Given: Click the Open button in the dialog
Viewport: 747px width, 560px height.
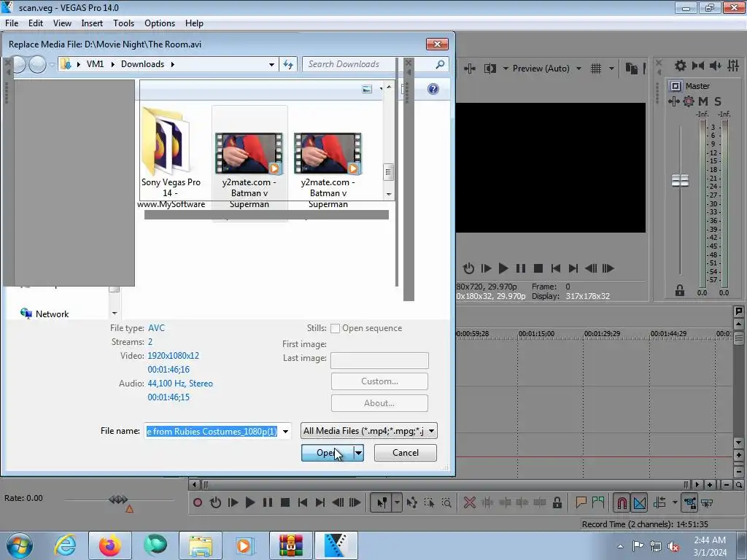Looking at the screenshot, I should [328, 453].
